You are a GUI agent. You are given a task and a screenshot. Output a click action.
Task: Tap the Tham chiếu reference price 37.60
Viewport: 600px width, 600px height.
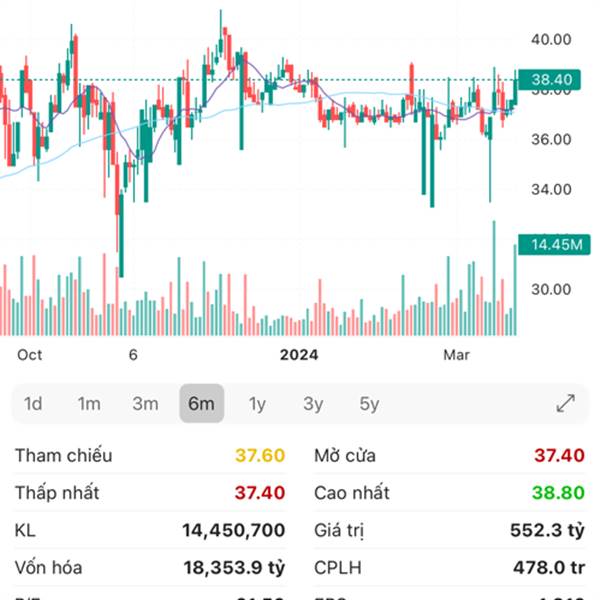260,456
